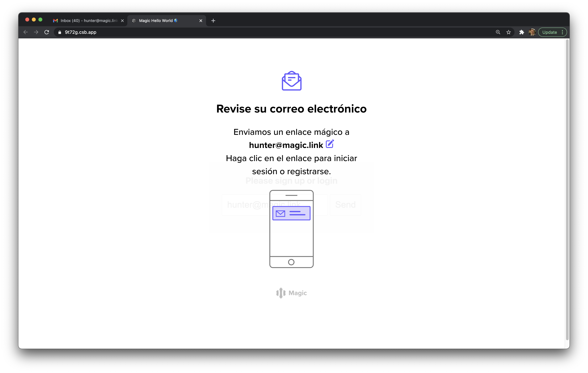Viewport: 588px width, 373px height.
Task: Click the open envelope mail icon
Action: point(292,81)
